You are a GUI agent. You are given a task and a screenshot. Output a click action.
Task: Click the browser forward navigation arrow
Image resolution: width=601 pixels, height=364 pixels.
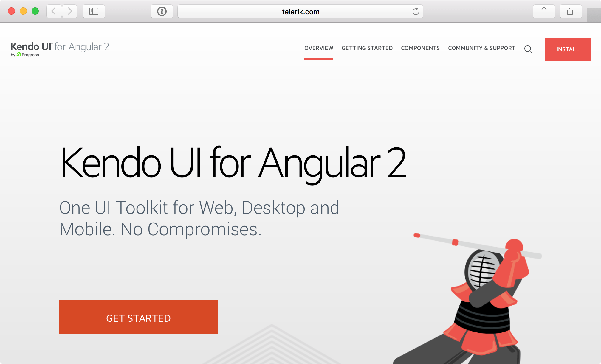tap(69, 12)
